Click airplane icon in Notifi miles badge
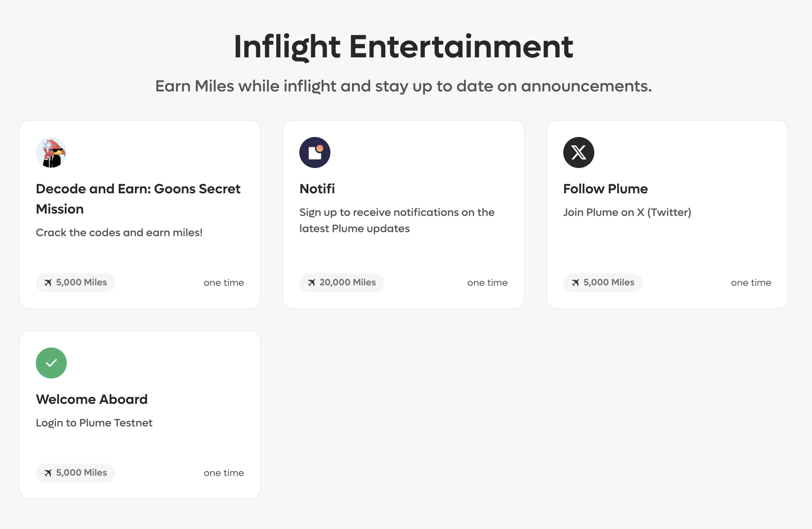 (312, 282)
